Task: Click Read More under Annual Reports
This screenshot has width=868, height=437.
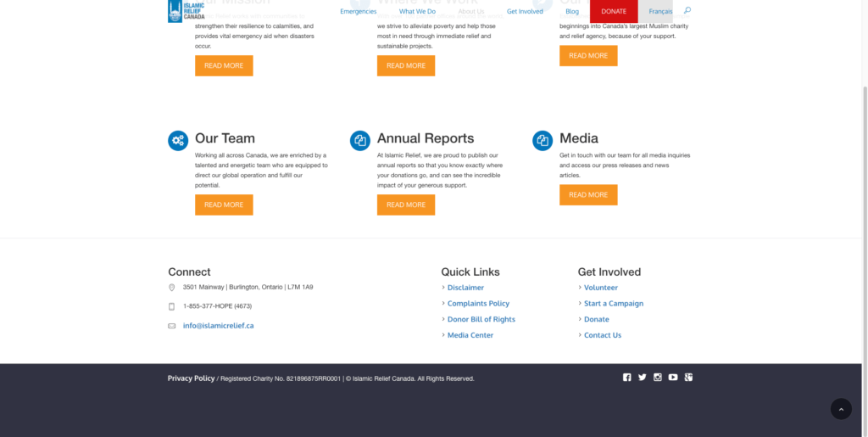Action: (406, 204)
